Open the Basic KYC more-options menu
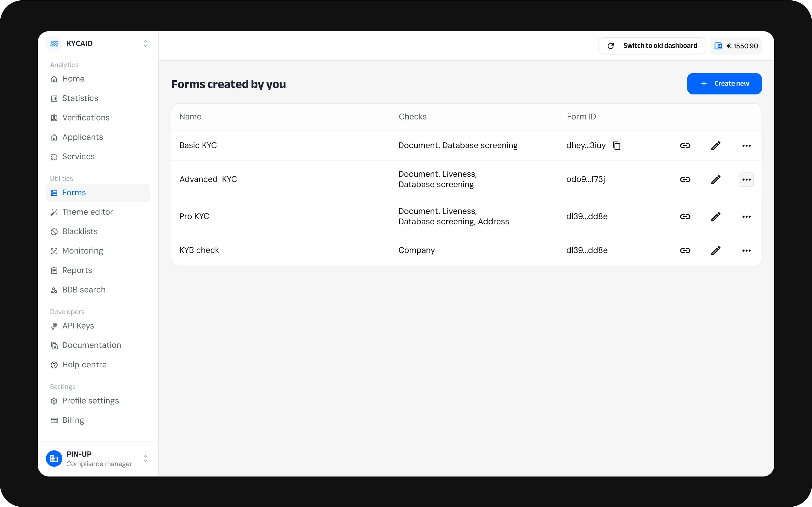812x507 pixels. 746,146
